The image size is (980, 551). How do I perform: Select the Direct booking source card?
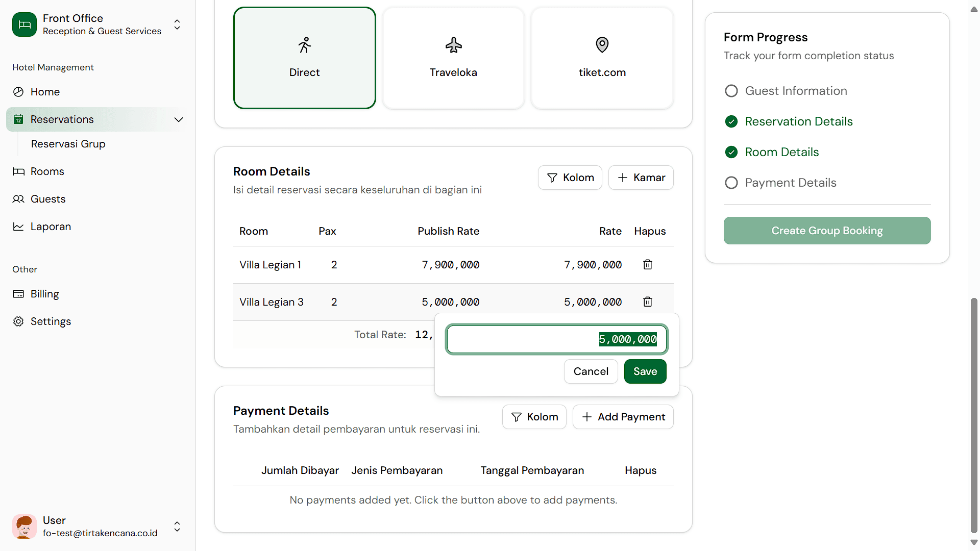pos(305,58)
